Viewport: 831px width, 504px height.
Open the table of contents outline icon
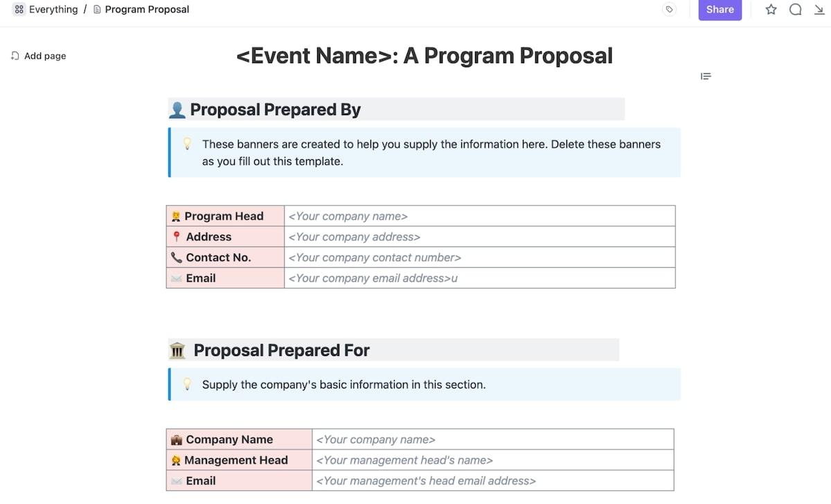706,76
